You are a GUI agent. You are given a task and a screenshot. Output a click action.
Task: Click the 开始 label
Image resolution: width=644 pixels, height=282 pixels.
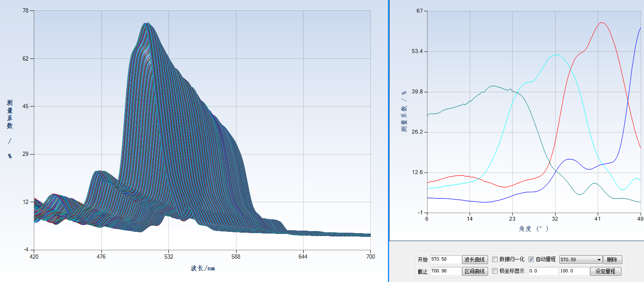[423, 259]
